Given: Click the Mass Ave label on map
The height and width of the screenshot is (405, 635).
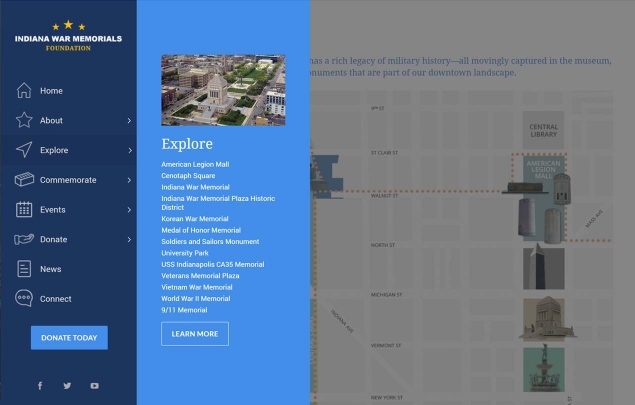Looking at the screenshot, I should (594, 218).
